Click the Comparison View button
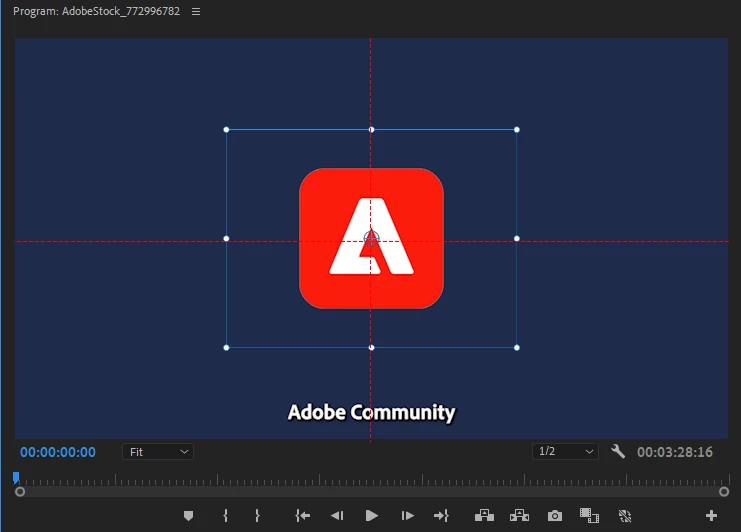 589,515
